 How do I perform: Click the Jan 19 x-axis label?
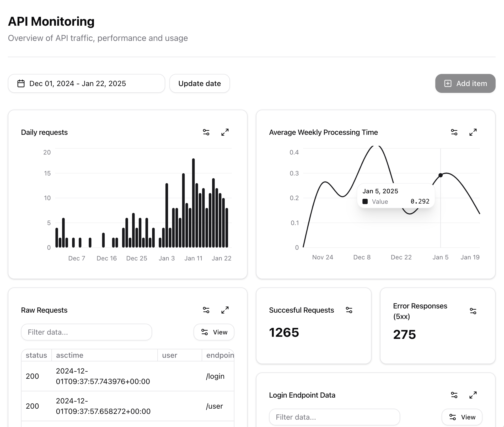pos(470,257)
